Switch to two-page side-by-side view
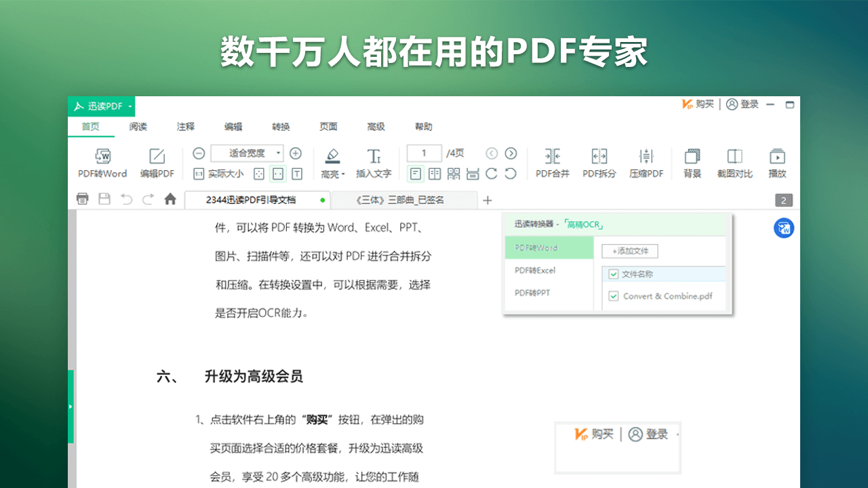 tap(435, 174)
